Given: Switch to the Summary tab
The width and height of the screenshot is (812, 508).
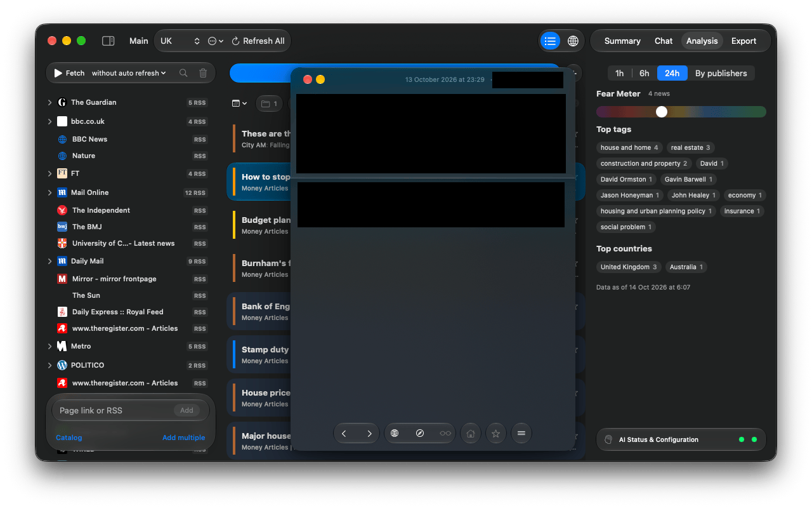Looking at the screenshot, I should (x=622, y=41).
